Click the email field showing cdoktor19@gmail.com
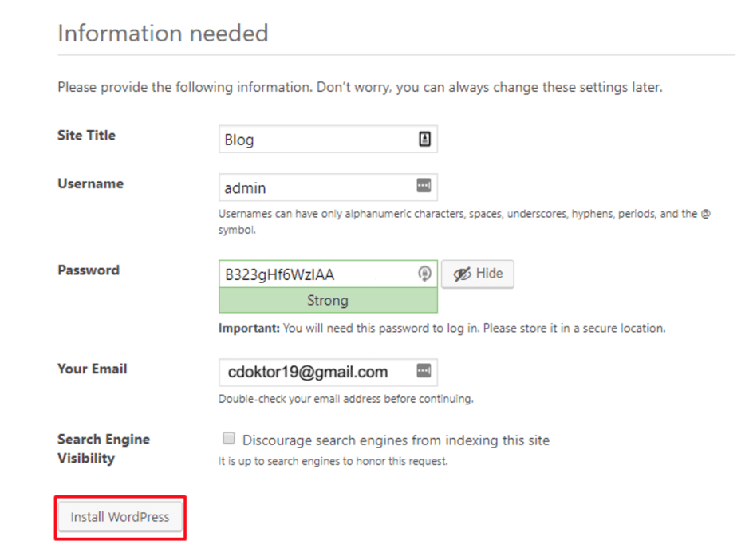 click(x=319, y=371)
